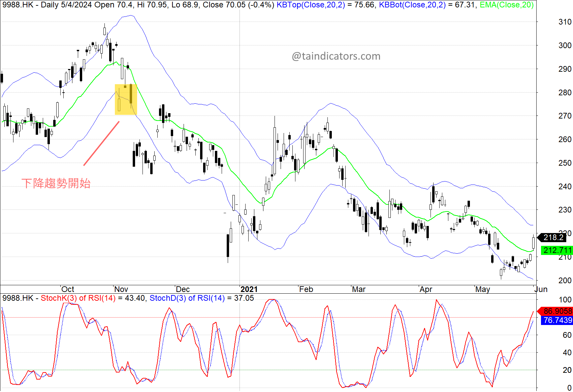The width and height of the screenshot is (573, 392).
Task: Click the green 212.711 EMA value tag
Action: point(556,251)
